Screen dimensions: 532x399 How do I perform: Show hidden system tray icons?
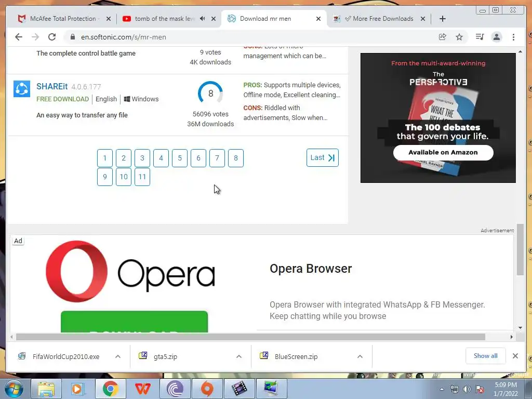[442, 389]
